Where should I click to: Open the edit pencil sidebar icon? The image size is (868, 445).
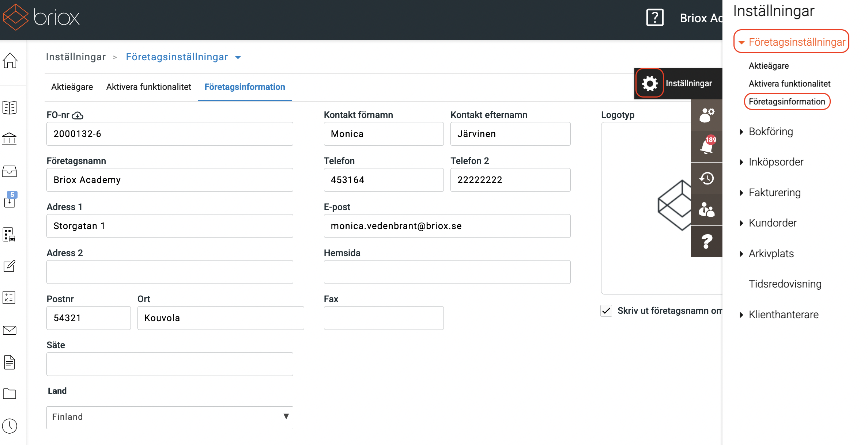pyautogui.click(x=10, y=266)
